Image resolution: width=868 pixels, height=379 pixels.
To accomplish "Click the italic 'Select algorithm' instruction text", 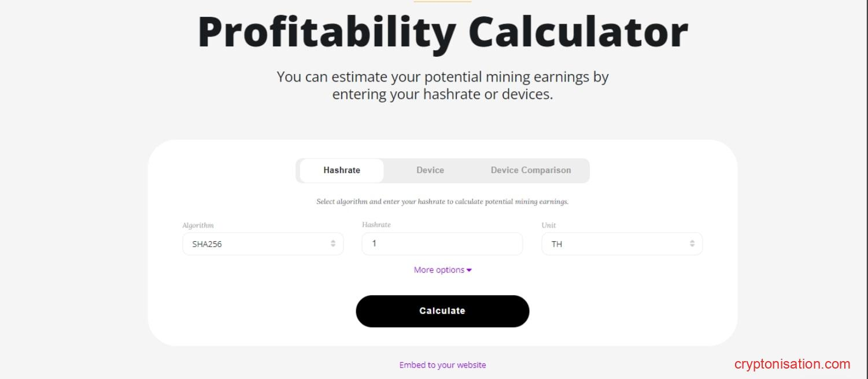I will coord(442,202).
